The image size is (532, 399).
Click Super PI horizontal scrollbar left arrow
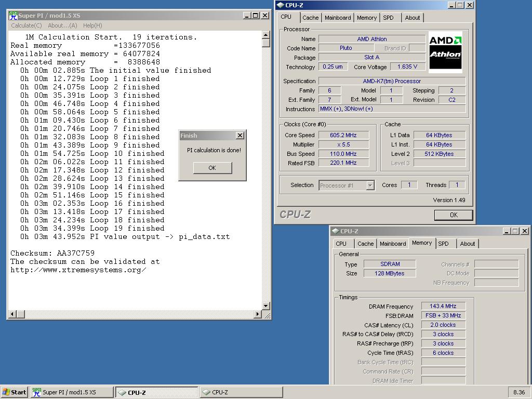click(x=12, y=314)
